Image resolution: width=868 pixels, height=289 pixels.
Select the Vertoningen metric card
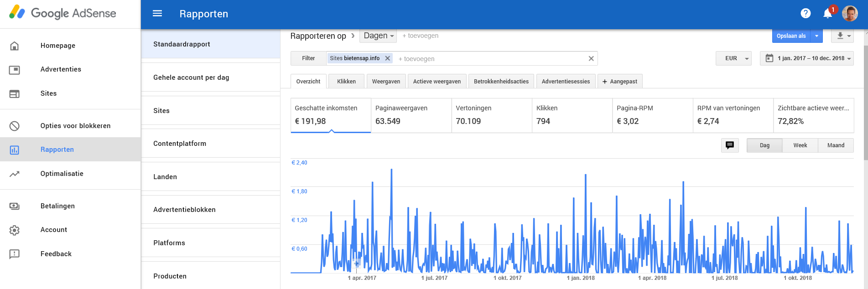coord(492,115)
